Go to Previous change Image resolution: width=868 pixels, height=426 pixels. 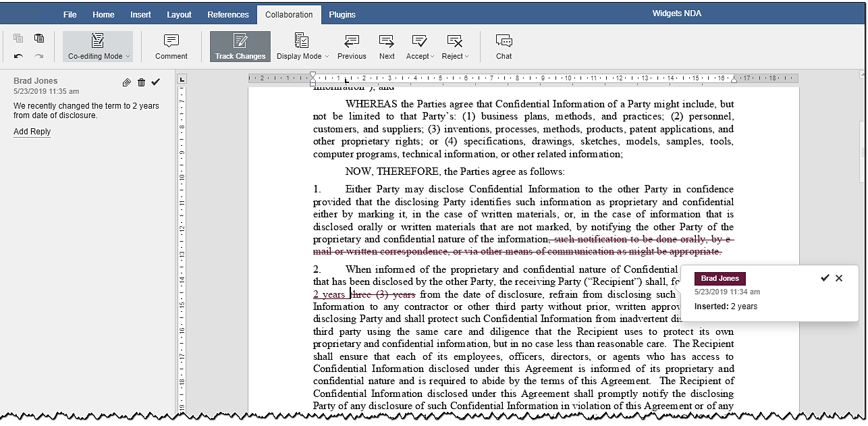352,47
